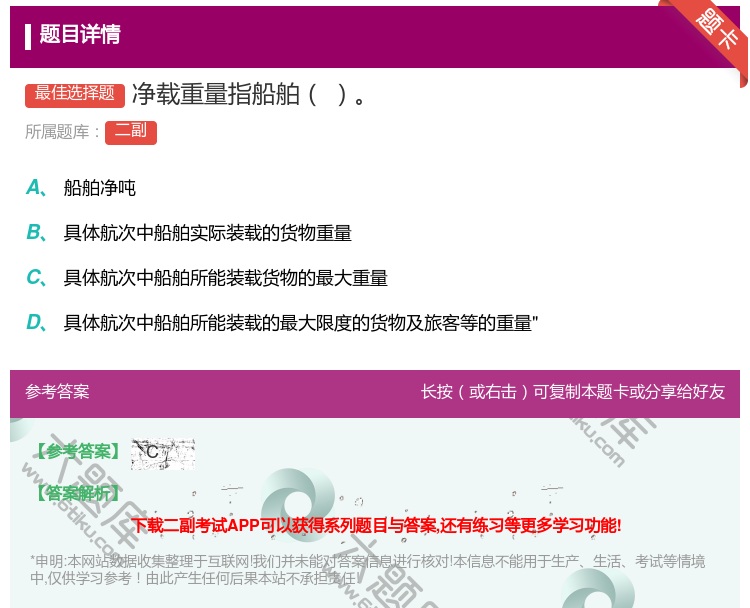Click the 申明 disclaimer text

367,570
